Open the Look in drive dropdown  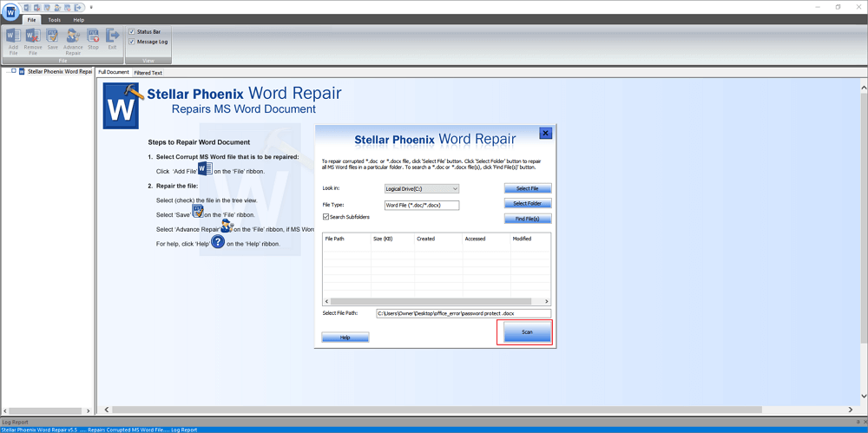click(454, 188)
